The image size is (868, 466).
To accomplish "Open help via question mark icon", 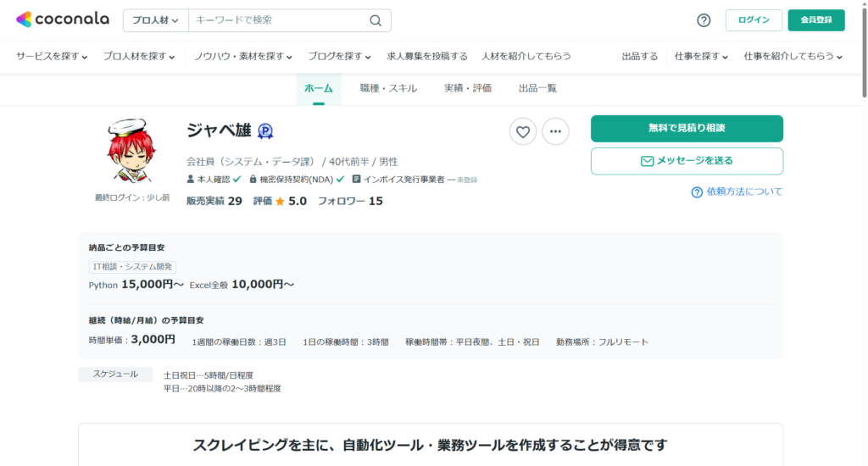I will [x=704, y=20].
